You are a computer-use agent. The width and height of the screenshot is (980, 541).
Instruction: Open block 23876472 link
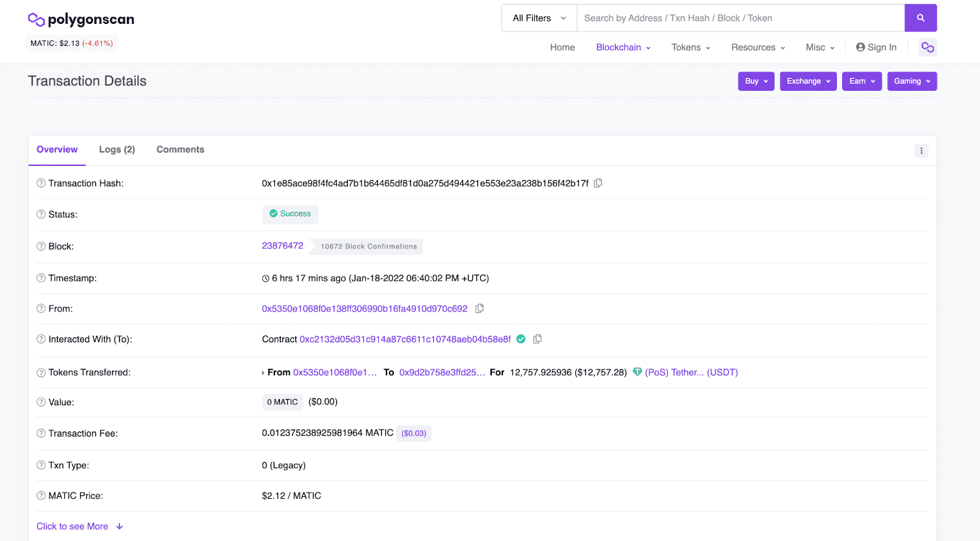(282, 245)
